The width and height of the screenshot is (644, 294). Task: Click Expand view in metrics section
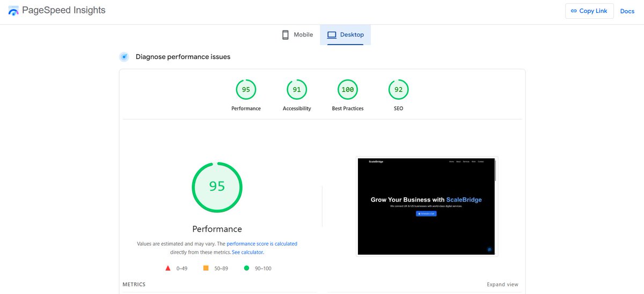click(x=502, y=284)
